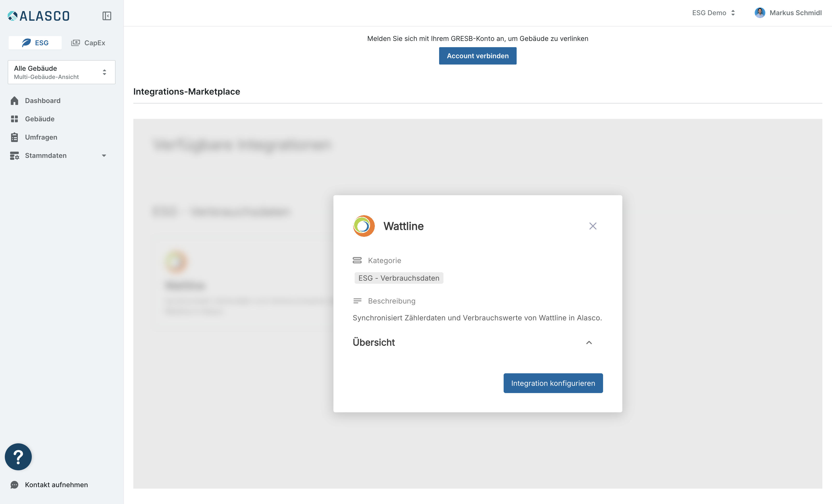Open the Alle Gebäude building selector

pyautogui.click(x=61, y=72)
